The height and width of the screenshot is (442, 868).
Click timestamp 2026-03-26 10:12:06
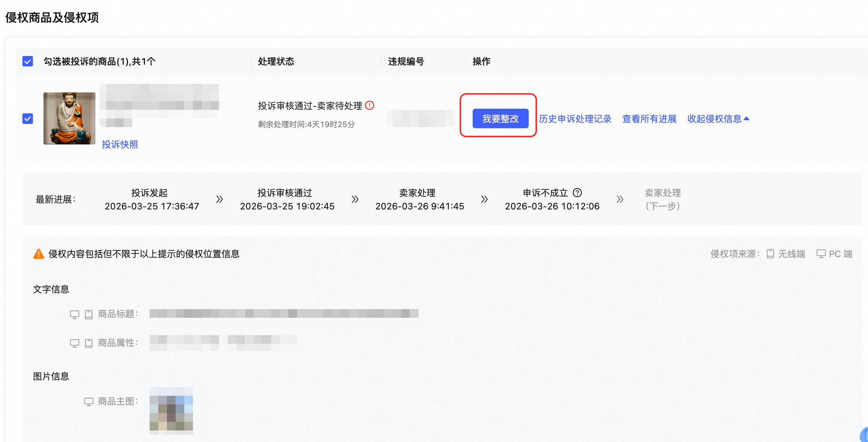(553, 206)
